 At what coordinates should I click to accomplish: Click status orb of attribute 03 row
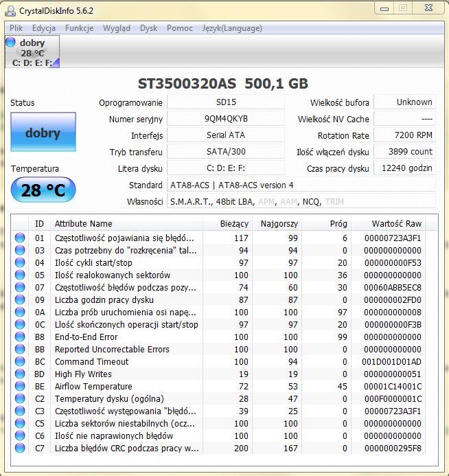pyautogui.click(x=20, y=250)
